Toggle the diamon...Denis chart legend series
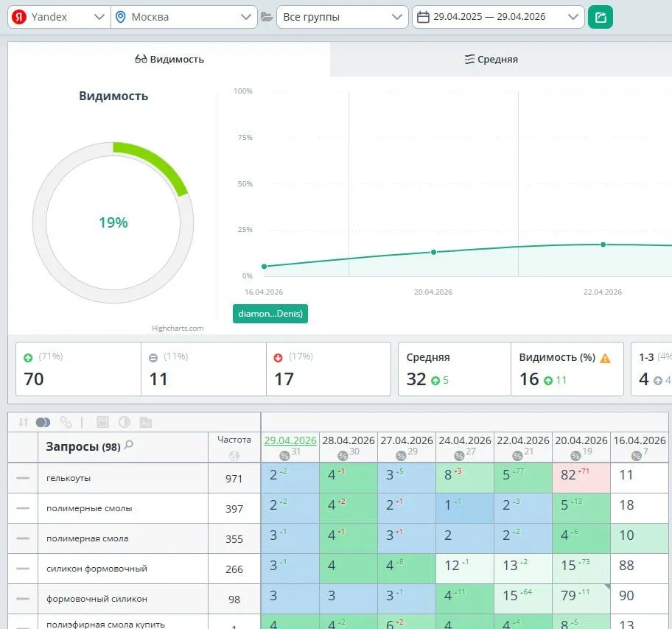Image resolution: width=672 pixels, height=629 pixels. (270, 314)
